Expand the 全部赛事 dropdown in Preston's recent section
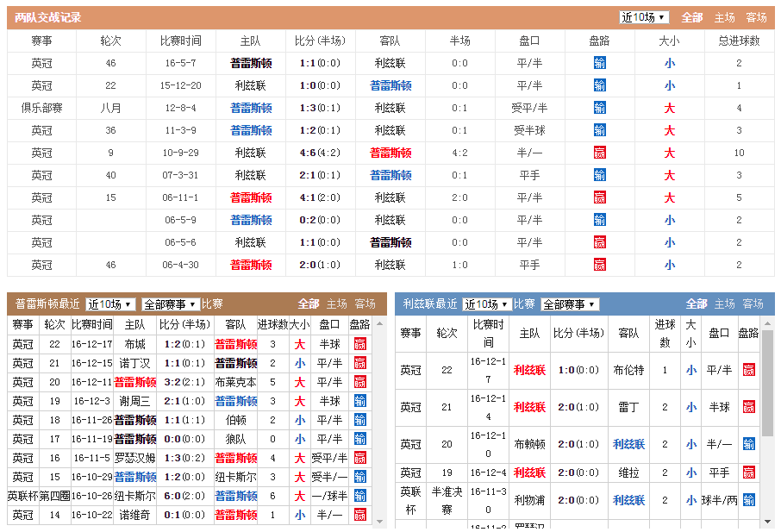This screenshot has width=781, height=532. point(171,304)
